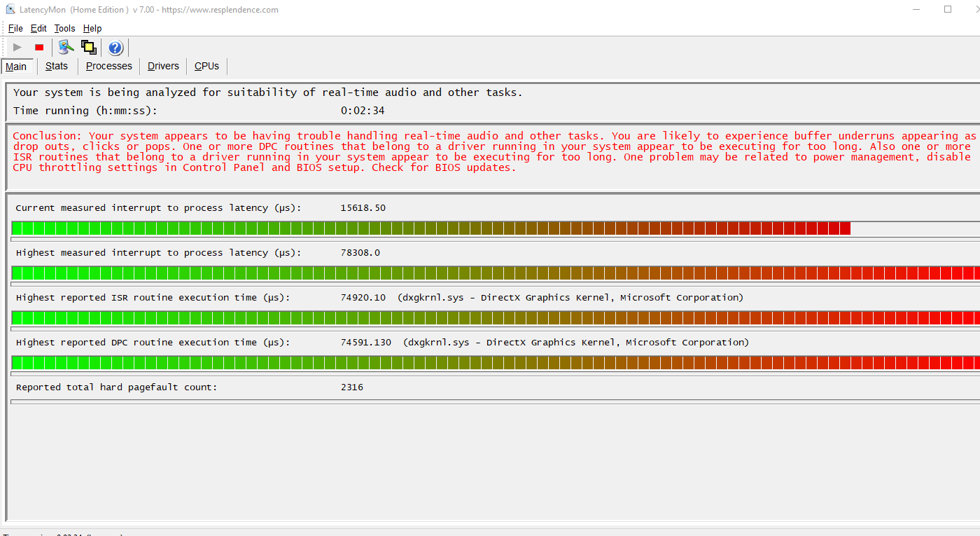The width and height of the screenshot is (980, 536).
Task: Switch to the Stats tab
Action: (x=57, y=66)
